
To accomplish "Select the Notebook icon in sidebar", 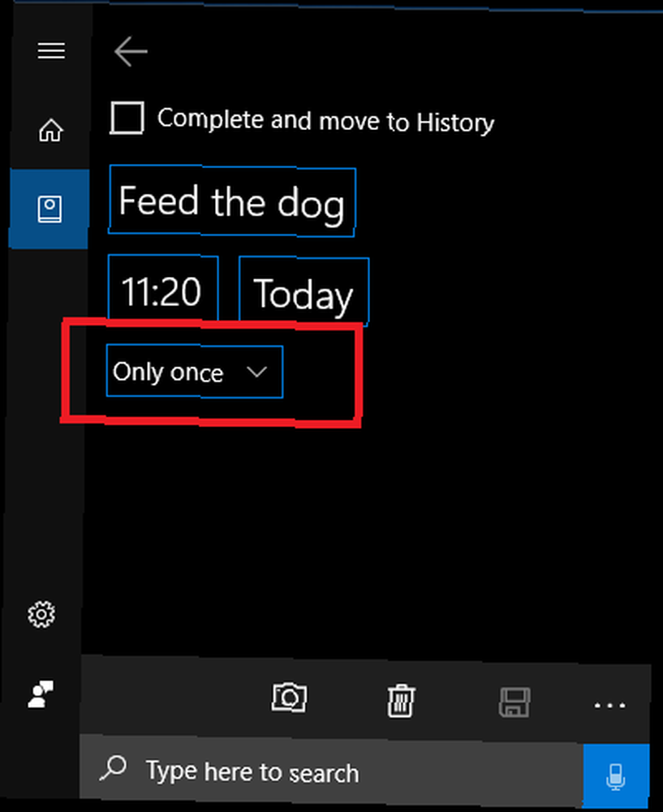I will click(x=50, y=209).
